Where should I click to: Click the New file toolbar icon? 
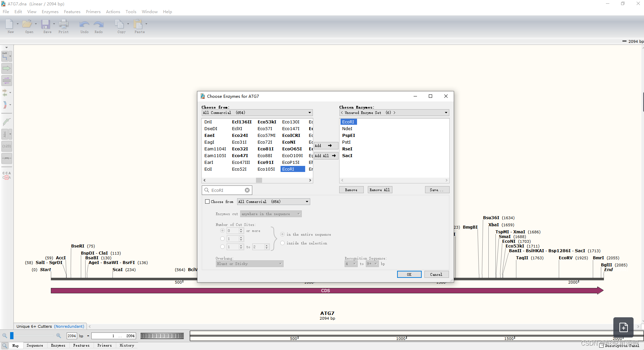[9, 24]
